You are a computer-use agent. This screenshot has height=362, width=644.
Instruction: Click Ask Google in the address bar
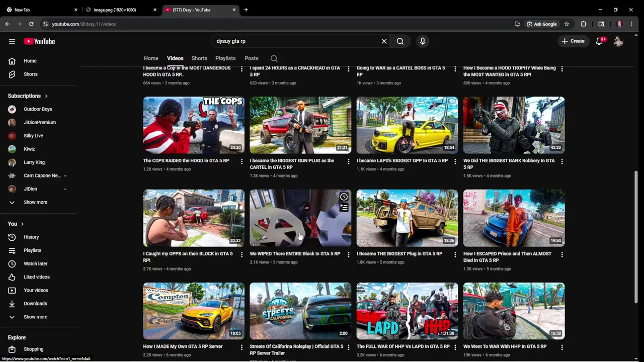[x=541, y=24]
